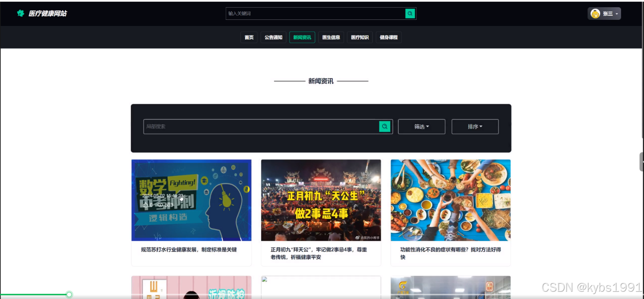Screen dimensions: 644x299
Task: Expand the 排序 sort dropdown
Action: (475, 127)
